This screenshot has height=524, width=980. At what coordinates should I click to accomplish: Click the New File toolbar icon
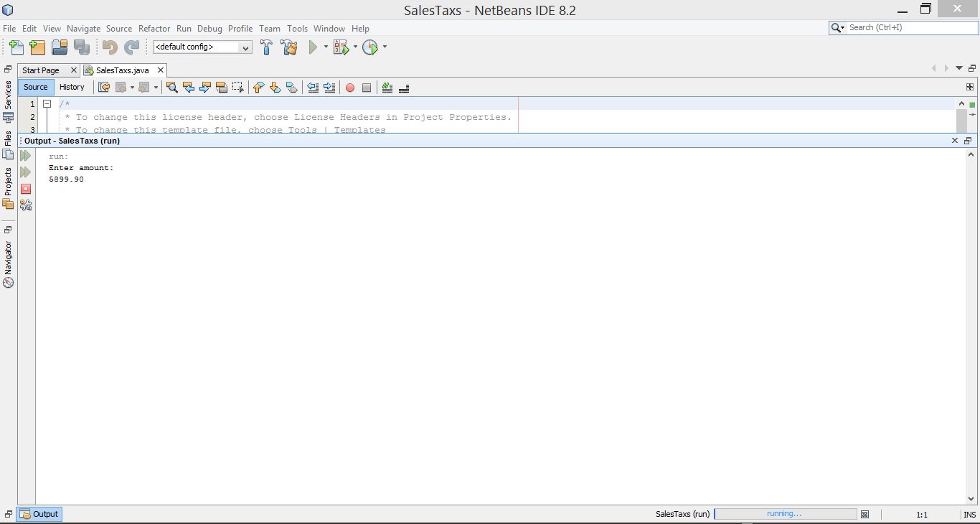pos(16,47)
